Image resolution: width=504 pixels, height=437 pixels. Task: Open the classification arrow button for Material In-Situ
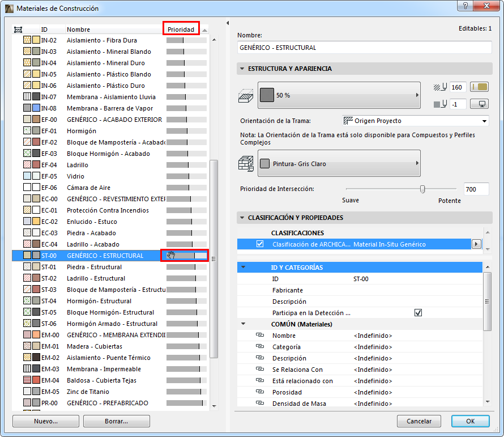(476, 244)
